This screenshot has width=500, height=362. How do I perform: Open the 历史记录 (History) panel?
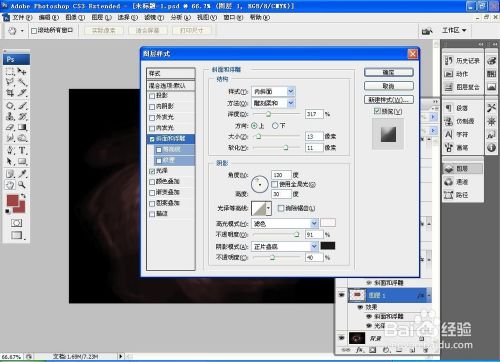point(463,61)
